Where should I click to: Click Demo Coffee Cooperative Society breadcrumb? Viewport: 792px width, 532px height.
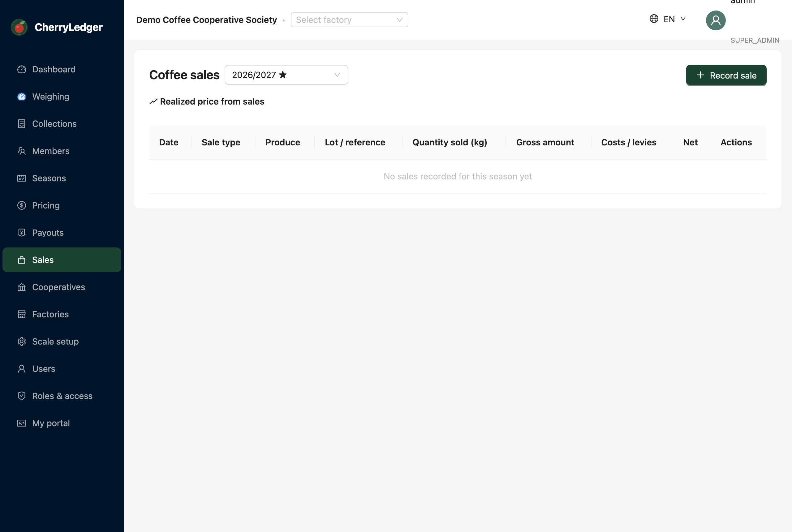[206, 20]
